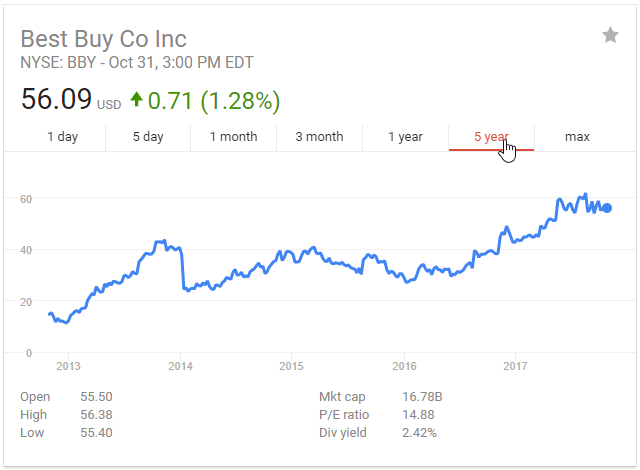Viewport: 640px width, 470px height.
Task: Click the 2013 x-axis label
Action: [68, 366]
